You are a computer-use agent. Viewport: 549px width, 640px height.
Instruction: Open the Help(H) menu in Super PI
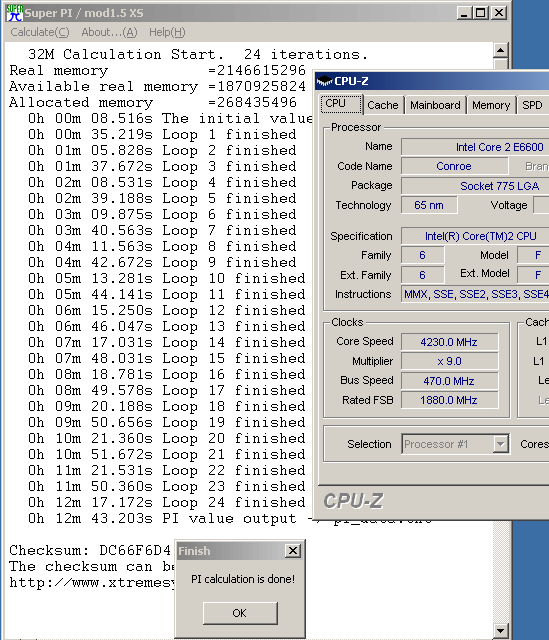167,32
